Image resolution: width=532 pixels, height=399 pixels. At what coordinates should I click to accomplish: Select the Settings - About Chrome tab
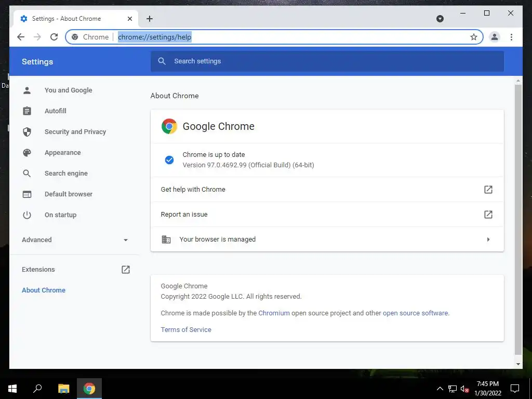tap(75, 19)
